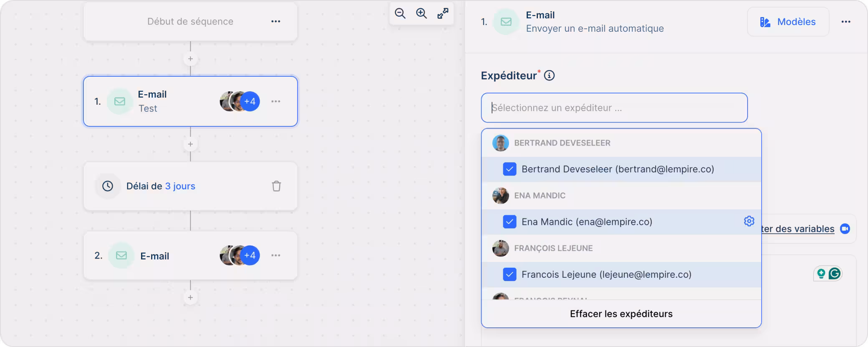The height and width of the screenshot is (347, 868).
Task: Click the video icon beside variables link
Action: click(x=845, y=229)
